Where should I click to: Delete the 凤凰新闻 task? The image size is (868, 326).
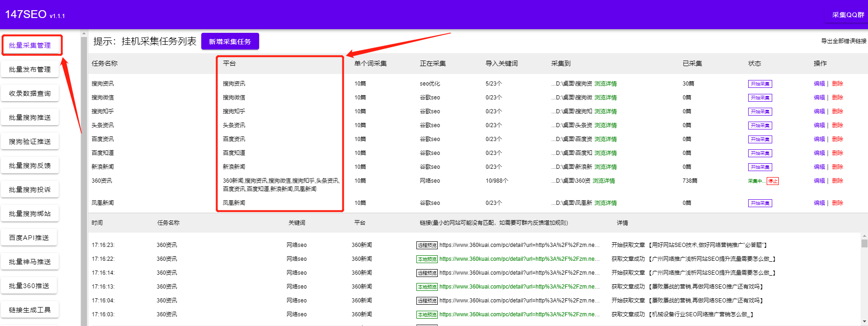tap(837, 203)
